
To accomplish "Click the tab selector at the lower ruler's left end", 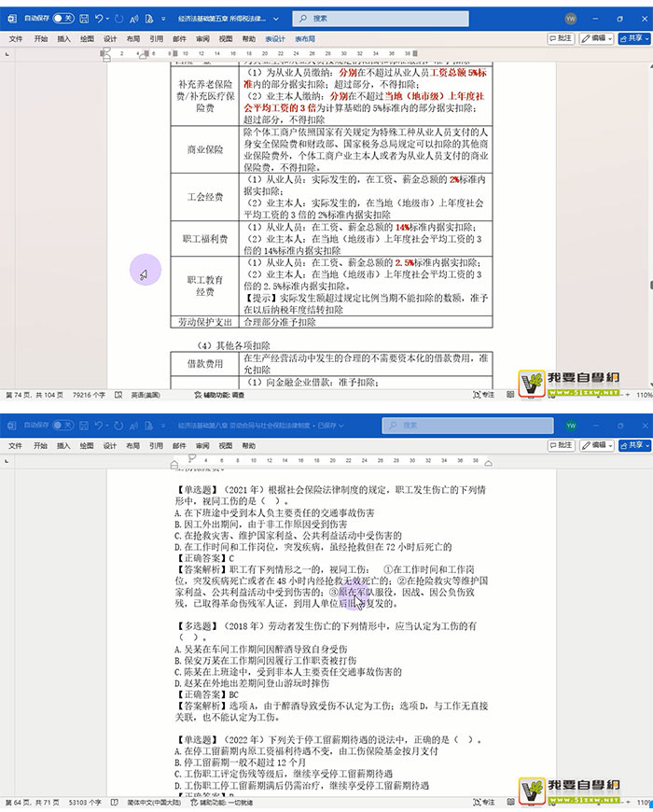I will 7,460.
